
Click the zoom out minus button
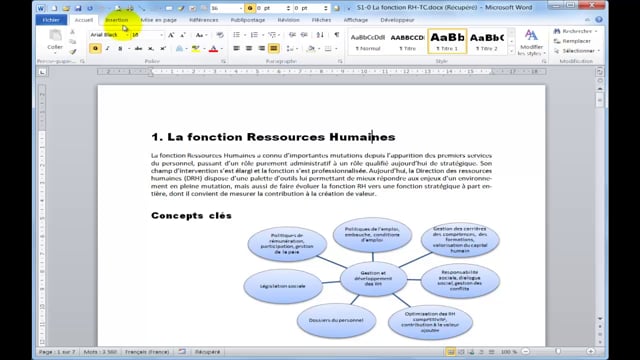(526, 351)
